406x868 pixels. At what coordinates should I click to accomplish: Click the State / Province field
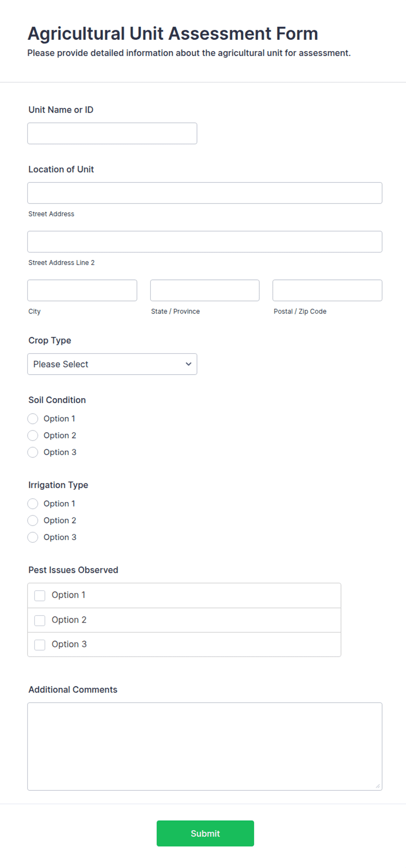click(205, 290)
